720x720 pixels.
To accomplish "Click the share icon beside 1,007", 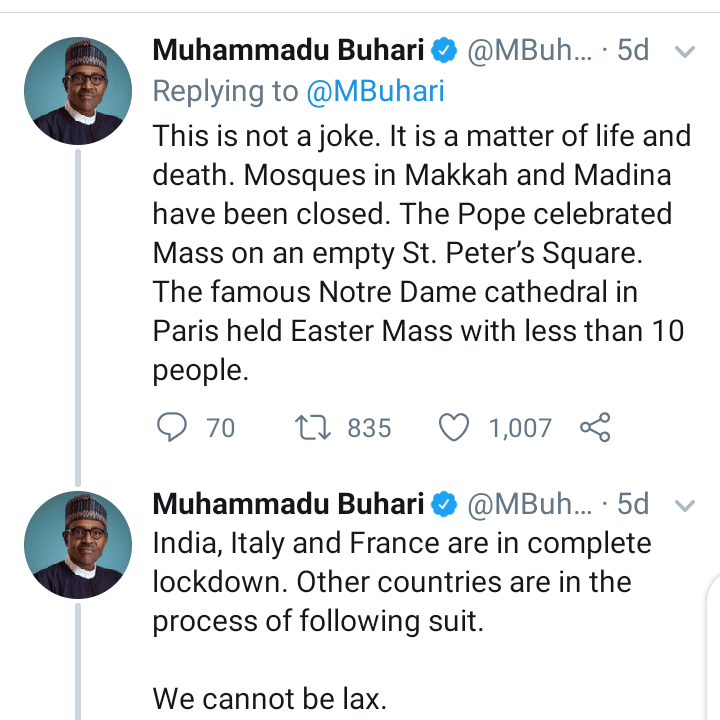I will [595, 428].
